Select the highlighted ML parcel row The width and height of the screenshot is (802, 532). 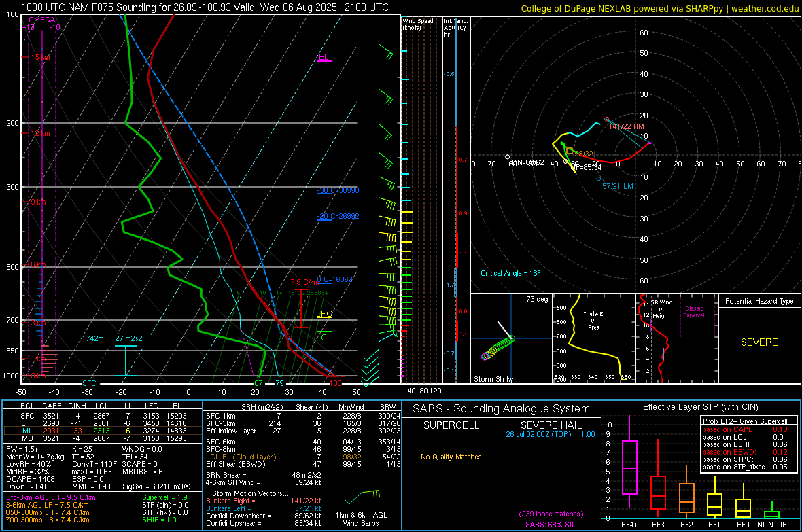coord(103,431)
